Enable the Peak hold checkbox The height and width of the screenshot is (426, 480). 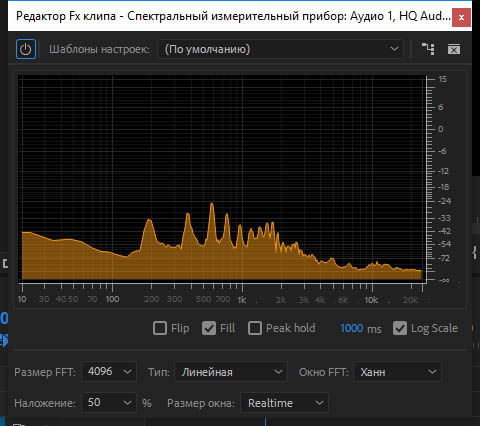point(255,328)
